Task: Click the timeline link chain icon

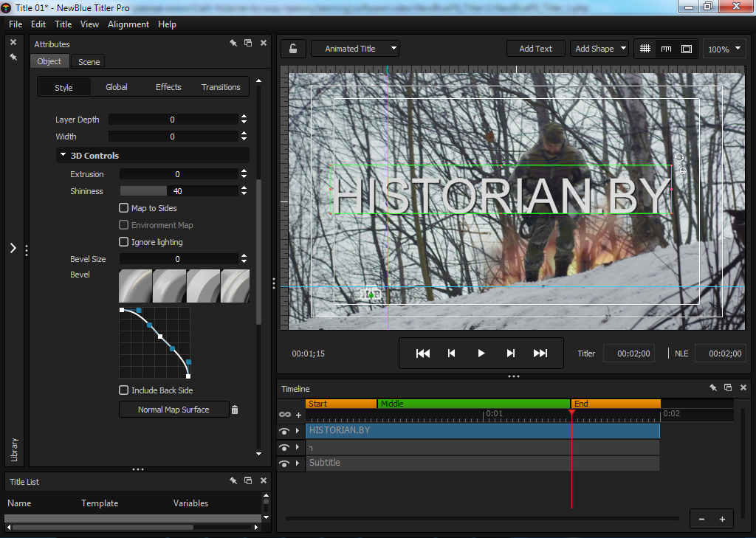Action: pos(284,415)
